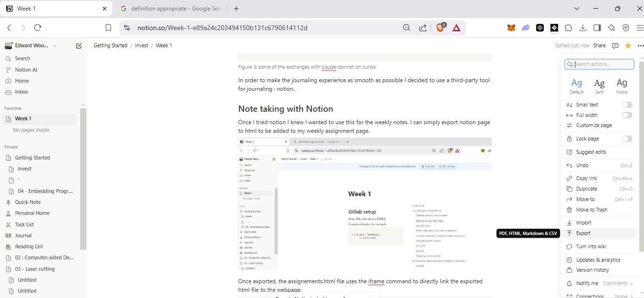644x298 pixels.
Task: Toggle Full width switch
Action: click(x=627, y=115)
